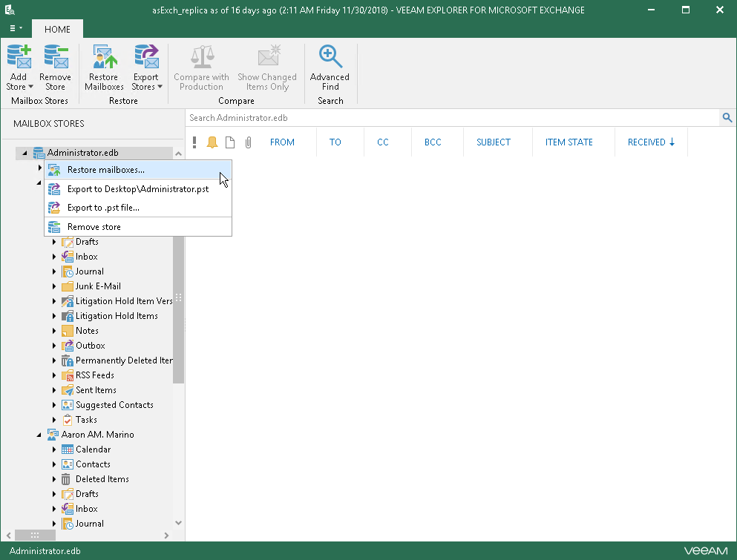Image resolution: width=737 pixels, height=560 pixels.
Task: Sort messages by CC column
Action: (x=382, y=142)
